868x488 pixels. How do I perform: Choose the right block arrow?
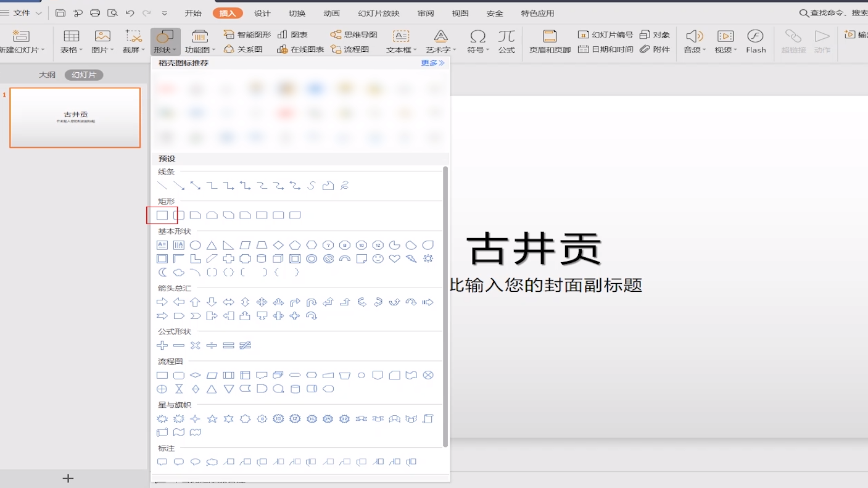[x=162, y=302]
